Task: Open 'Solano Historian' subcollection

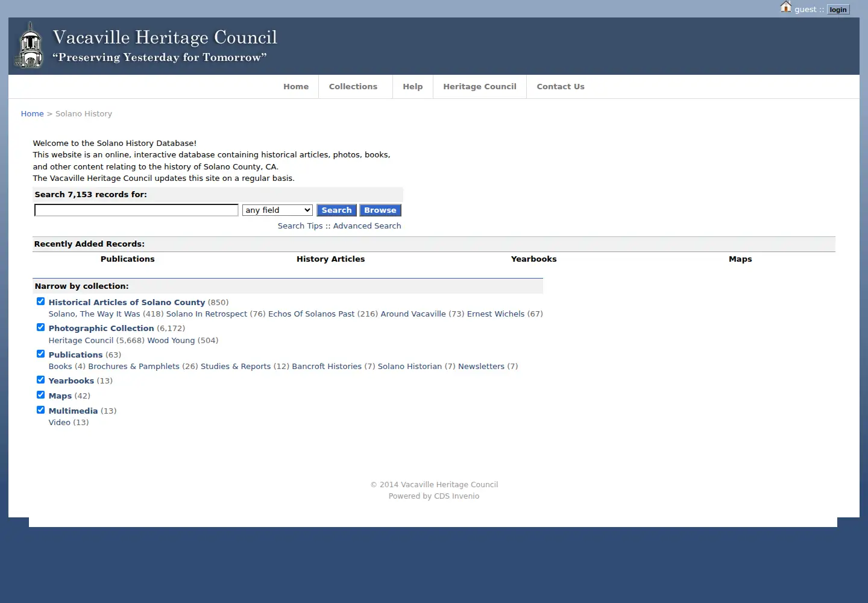Action: pos(410,367)
